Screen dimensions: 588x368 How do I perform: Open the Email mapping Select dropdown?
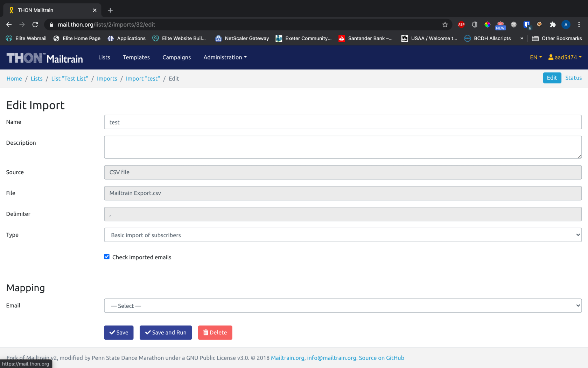pyautogui.click(x=343, y=306)
